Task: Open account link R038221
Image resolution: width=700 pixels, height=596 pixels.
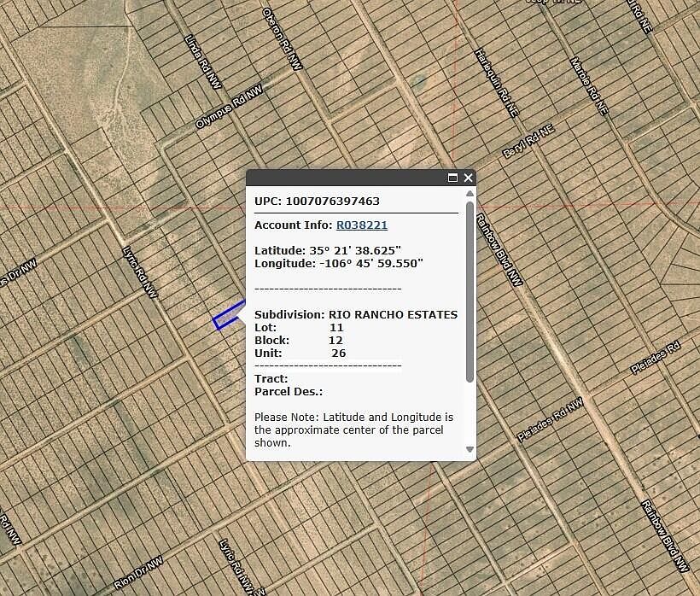Action: [x=362, y=225]
